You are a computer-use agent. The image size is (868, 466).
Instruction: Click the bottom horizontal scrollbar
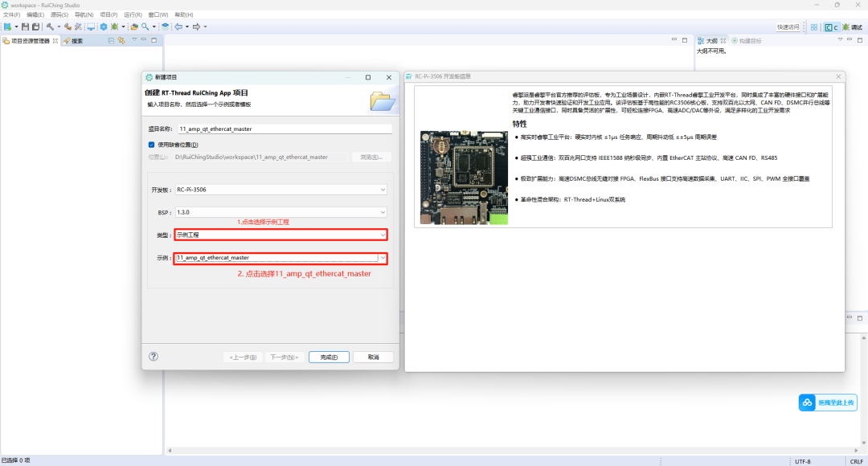513,451
